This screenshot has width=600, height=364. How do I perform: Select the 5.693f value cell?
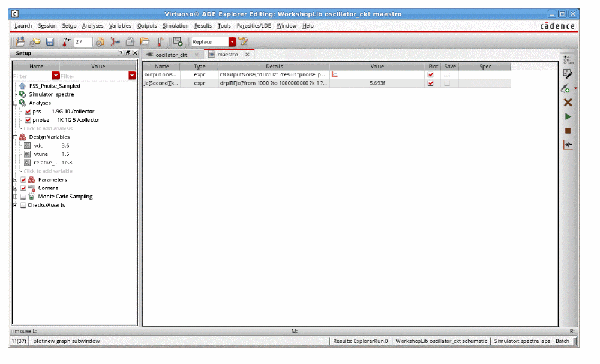pos(377,83)
